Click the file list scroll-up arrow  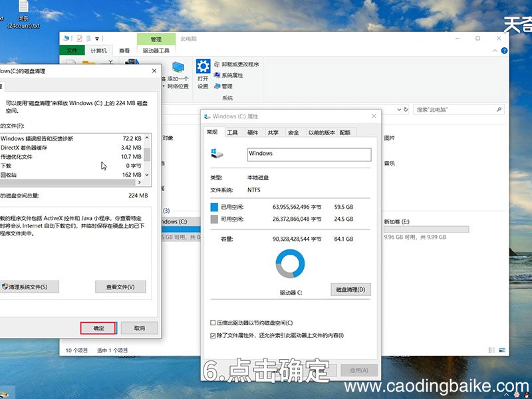click(147, 138)
